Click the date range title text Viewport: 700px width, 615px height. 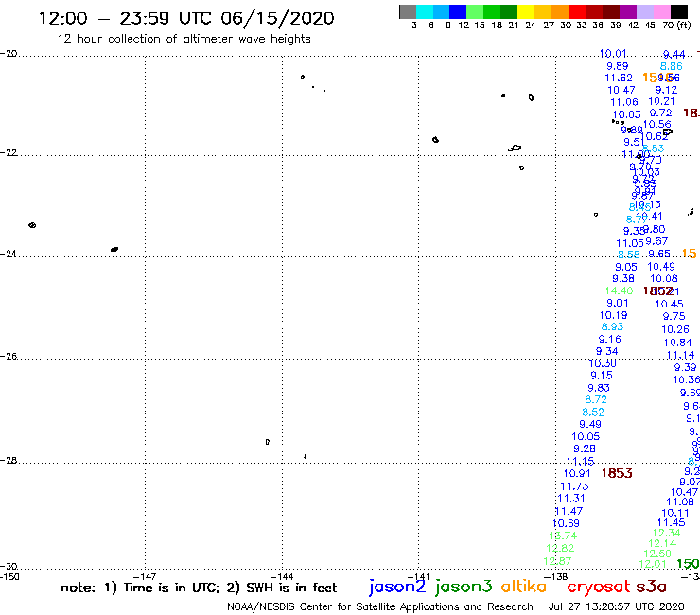point(186,18)
